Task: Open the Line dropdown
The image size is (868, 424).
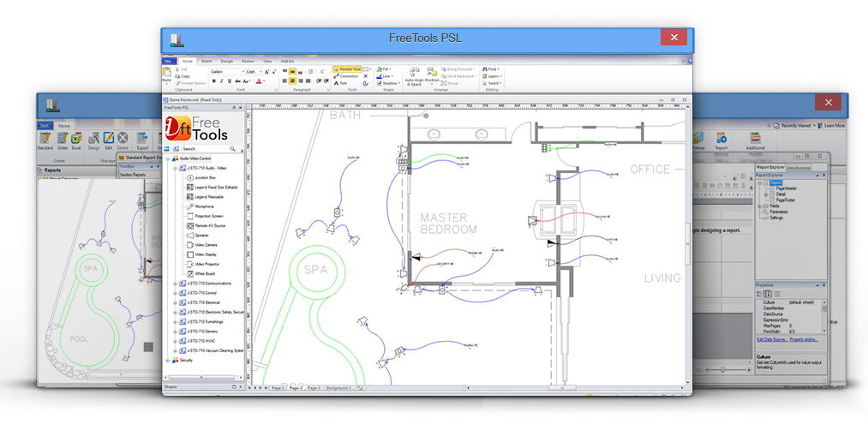Action: coord(385,76)
